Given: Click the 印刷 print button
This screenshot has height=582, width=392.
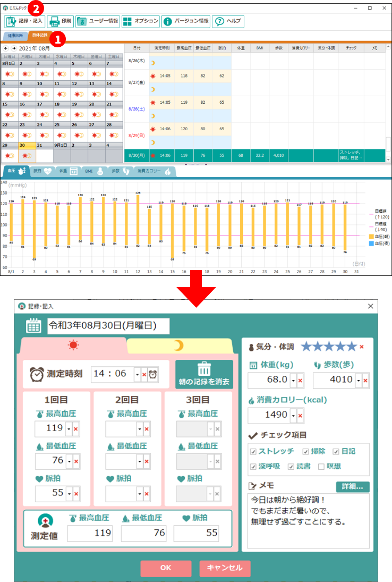Looking at the screenshot, I should (x=61, y=21).
